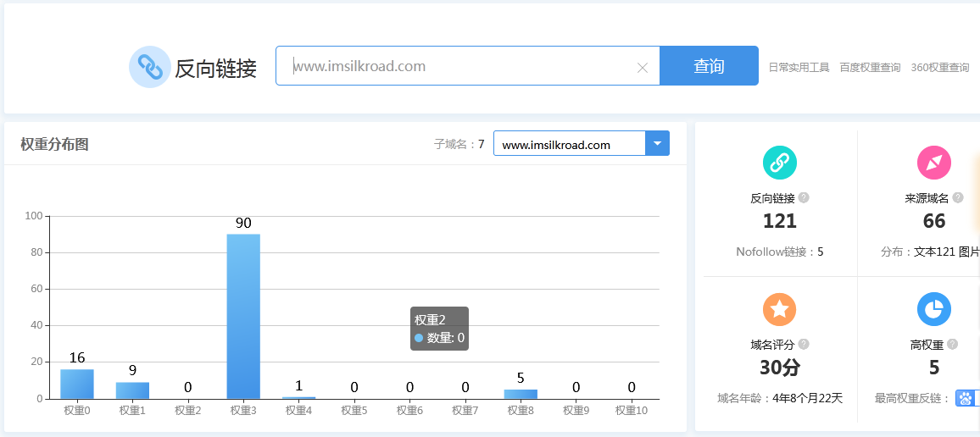
Task: Open the subdomain dropdown arrow
Action: point(658,144)
